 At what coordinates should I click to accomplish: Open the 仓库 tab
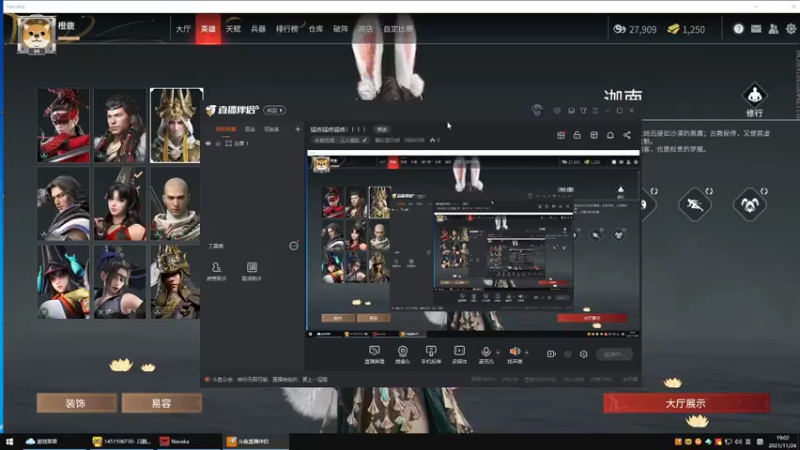tap(316, 29)
